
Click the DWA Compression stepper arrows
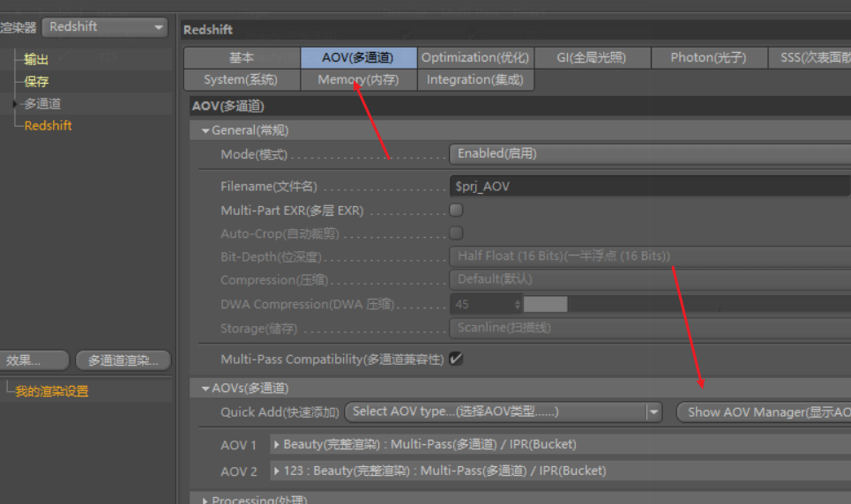click(x=518, y=304)
